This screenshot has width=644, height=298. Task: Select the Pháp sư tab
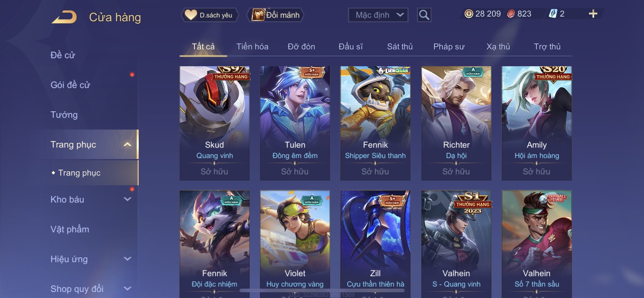pos(449,46)
